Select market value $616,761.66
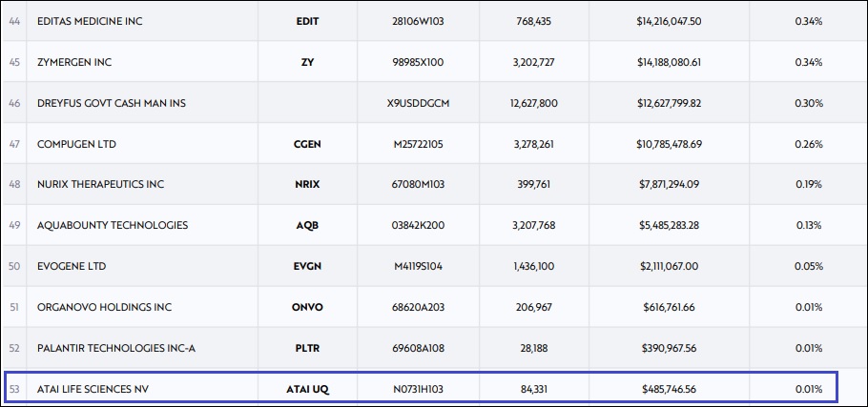This screenshot has width=868, height=407. [669, 307]
